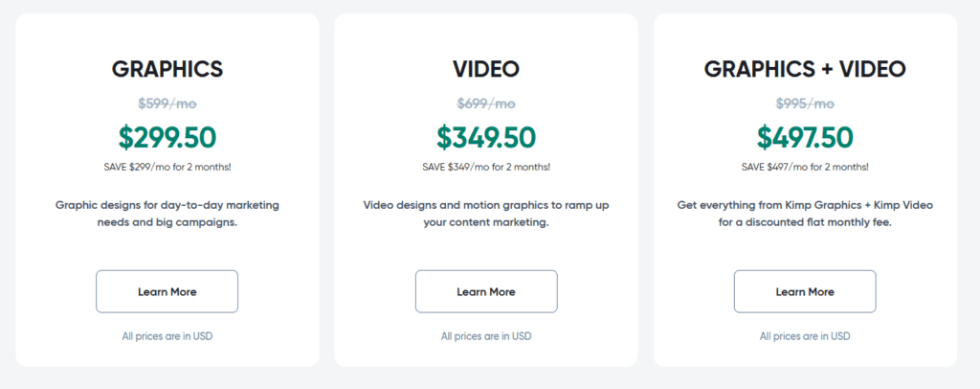Viewport: 980px width, 389px height.
Task: Click Learn More under the Graphics plan
Action: [x=167, y=291]
